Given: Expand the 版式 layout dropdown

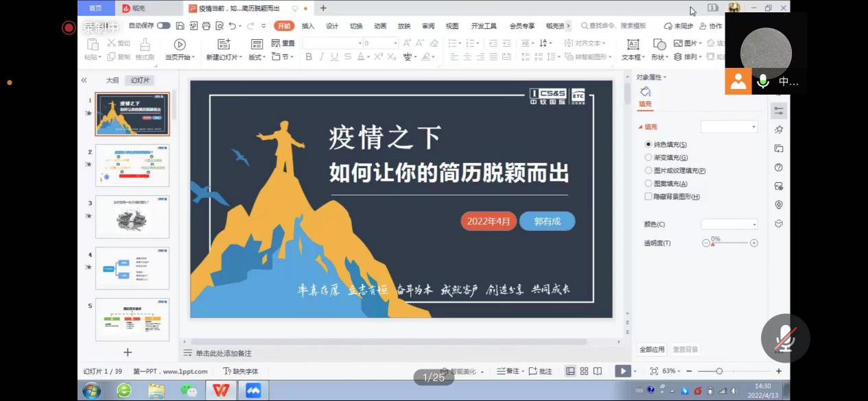Looking at the screenshot, I should coord(263,58).
